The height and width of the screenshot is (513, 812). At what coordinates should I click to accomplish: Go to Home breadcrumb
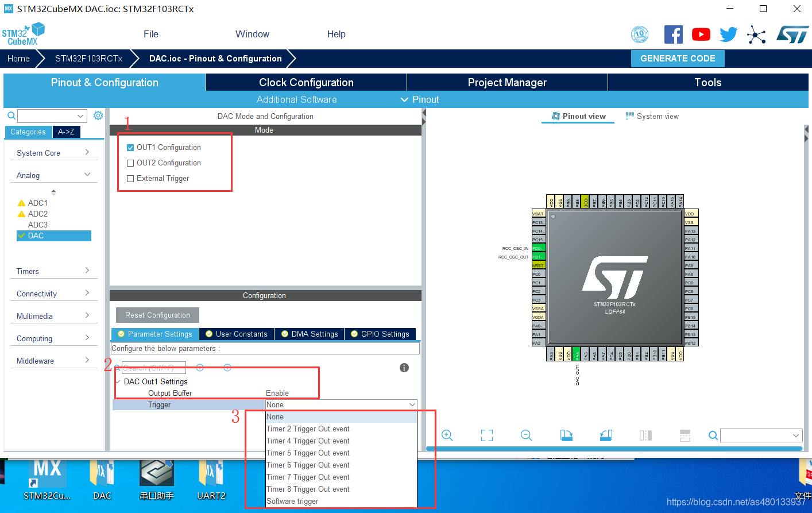click(18, 59)
